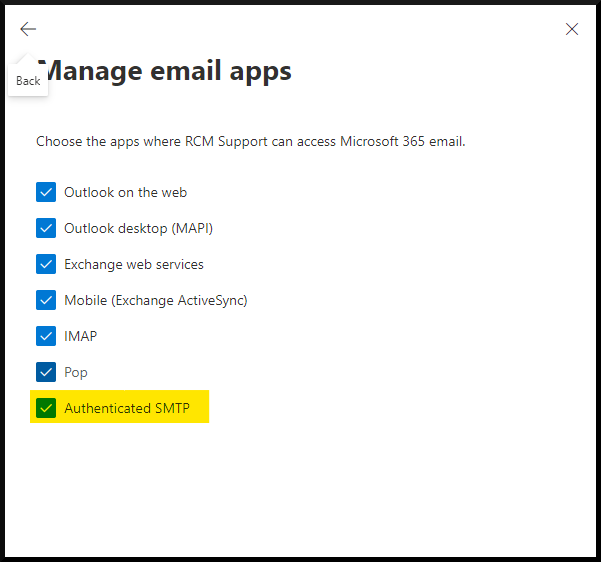Viewport: 601px width, 562px height.
Task: Click the back arrow icon
Action: (28, 29)
